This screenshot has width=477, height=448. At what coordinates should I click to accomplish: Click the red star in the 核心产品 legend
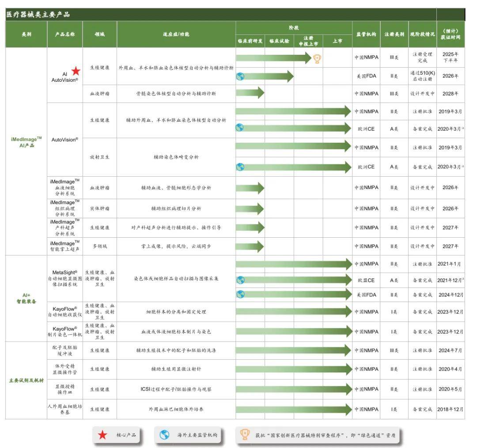[102, 435]
